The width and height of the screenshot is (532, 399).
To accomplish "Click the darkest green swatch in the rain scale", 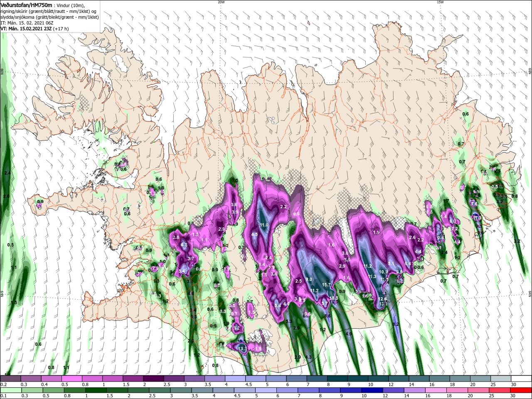I will tap(96, 390).
